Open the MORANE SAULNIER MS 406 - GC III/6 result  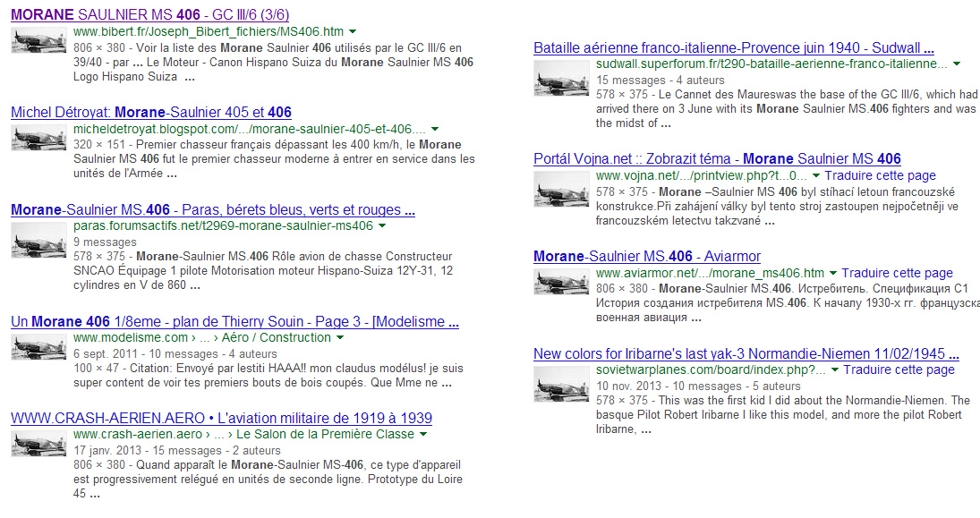[150, 15]
